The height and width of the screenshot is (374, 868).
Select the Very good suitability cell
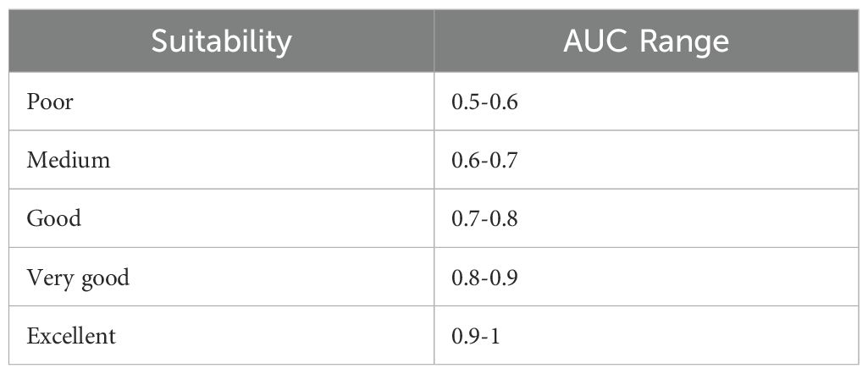click(78, 277)
